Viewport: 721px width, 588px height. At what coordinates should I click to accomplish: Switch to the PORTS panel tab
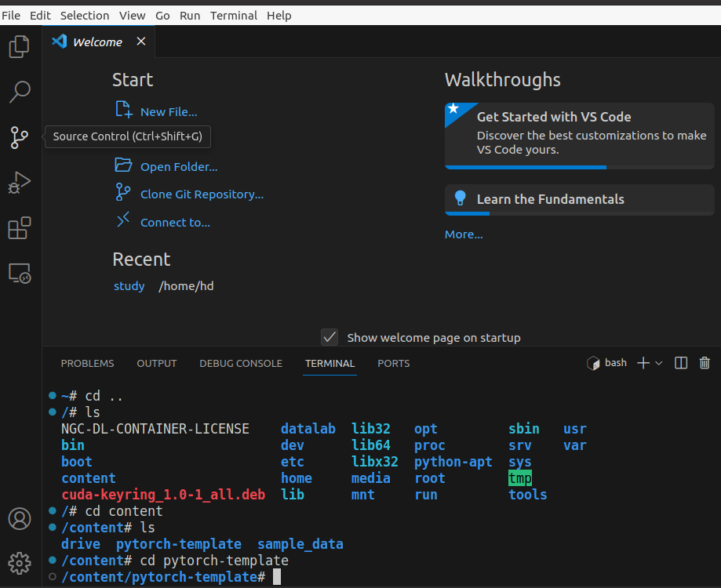[394, 363]
